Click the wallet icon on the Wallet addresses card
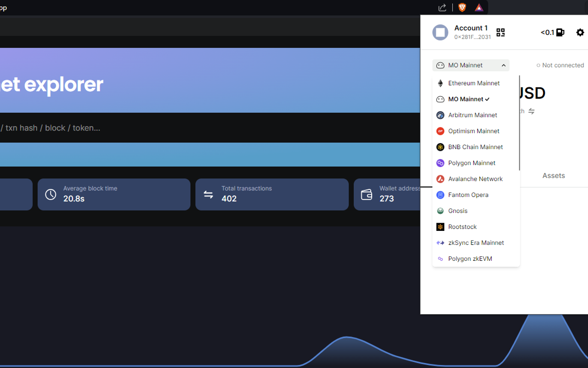 click(x=367, y=195)
